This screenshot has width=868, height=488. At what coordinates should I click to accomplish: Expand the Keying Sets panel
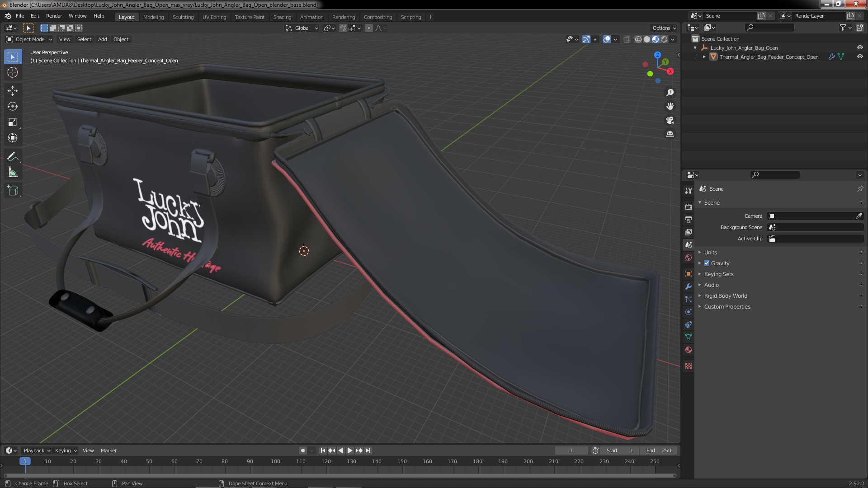coord(718,274)
